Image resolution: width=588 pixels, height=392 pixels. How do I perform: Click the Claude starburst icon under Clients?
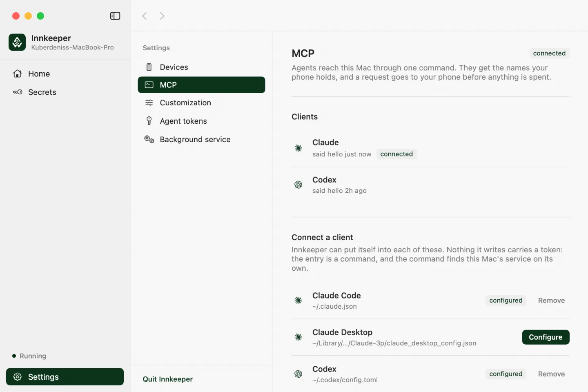click(x=298, y=148)
